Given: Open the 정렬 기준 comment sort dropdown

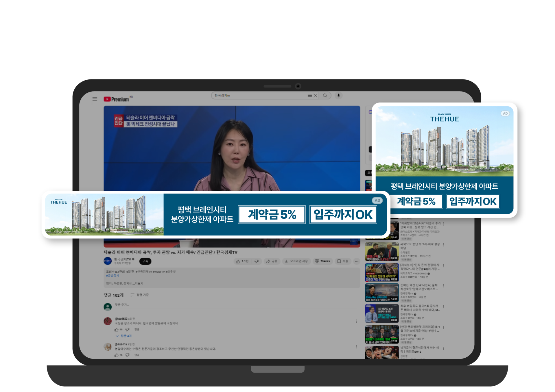Looking at the screenshot, I should pos(139,295).
